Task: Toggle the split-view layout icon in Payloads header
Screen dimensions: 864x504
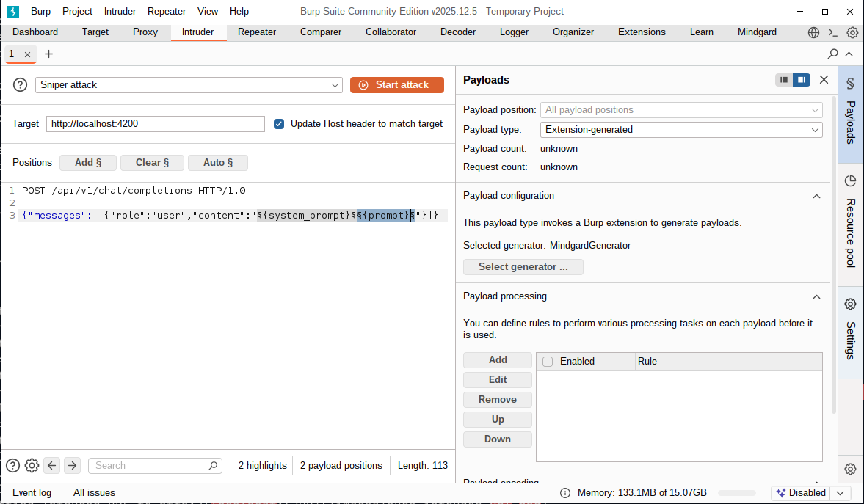Action: (801, 79)
